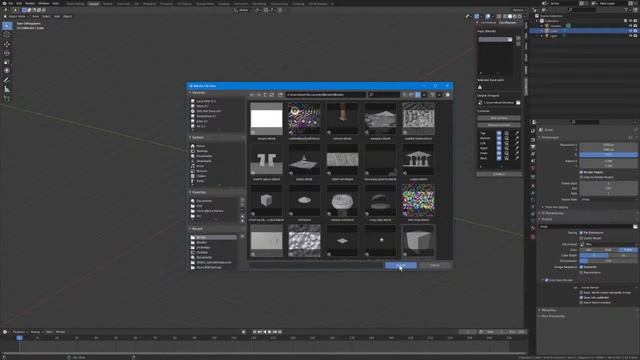Hide the Cube with its eye icon

630,31
